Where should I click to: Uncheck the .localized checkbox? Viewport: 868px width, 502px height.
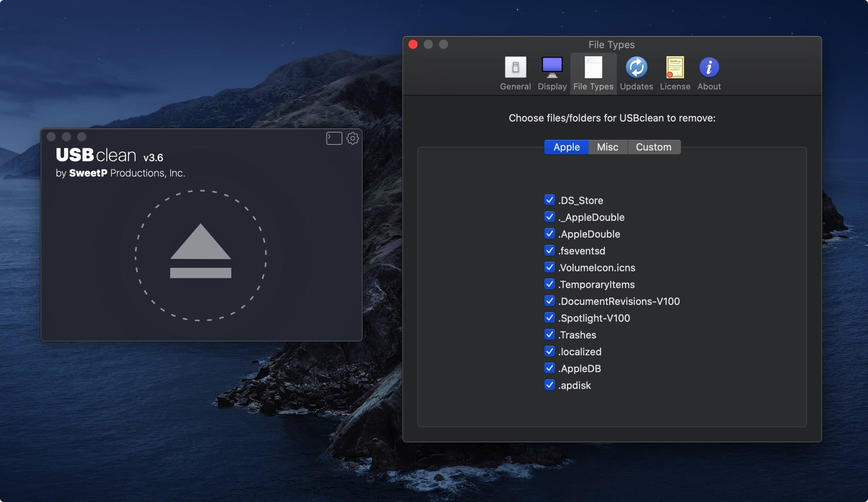pos(549,351)
